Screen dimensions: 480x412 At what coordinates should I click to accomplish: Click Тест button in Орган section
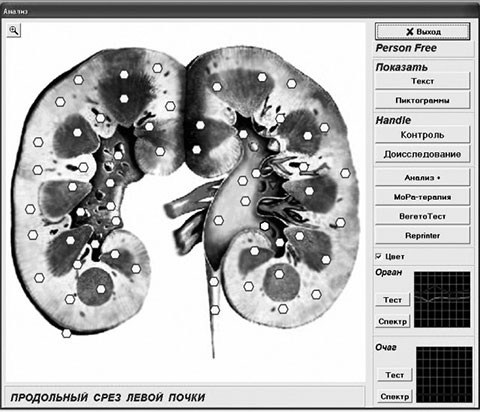pyautogui.click(x=392, y=300)
